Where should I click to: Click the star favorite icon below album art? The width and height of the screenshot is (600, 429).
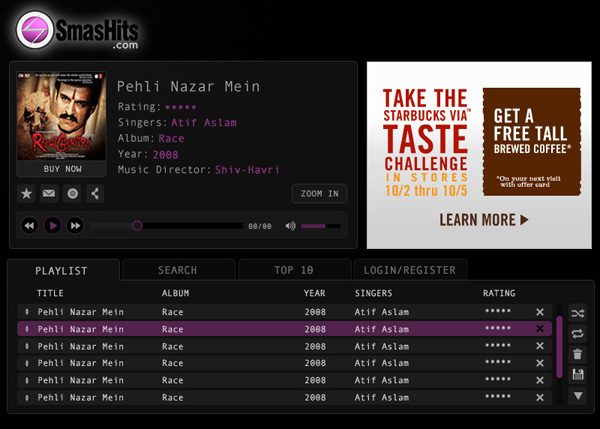(26, 193)
